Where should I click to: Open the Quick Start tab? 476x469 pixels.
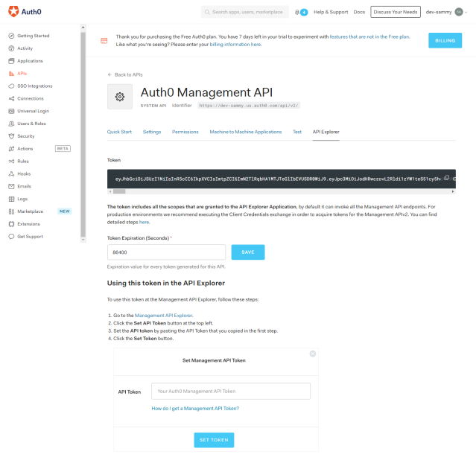[x=119, y=132]
